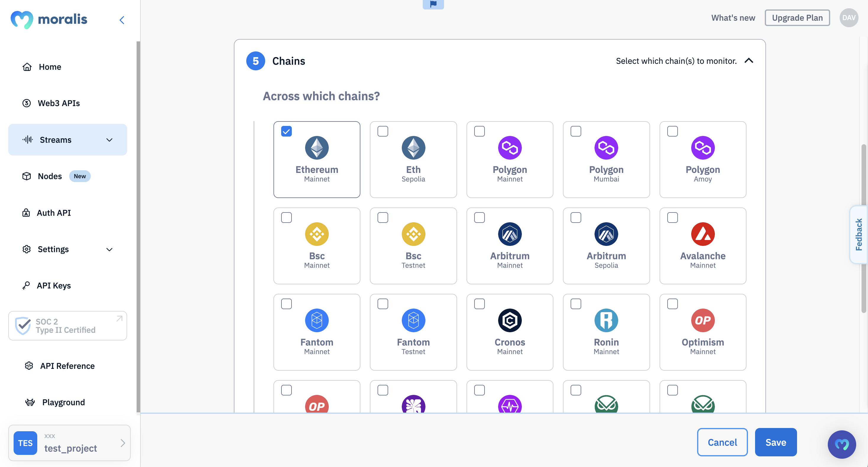Click the Settings gear icon
Screen dimensions: 868x467
[27, 249]
